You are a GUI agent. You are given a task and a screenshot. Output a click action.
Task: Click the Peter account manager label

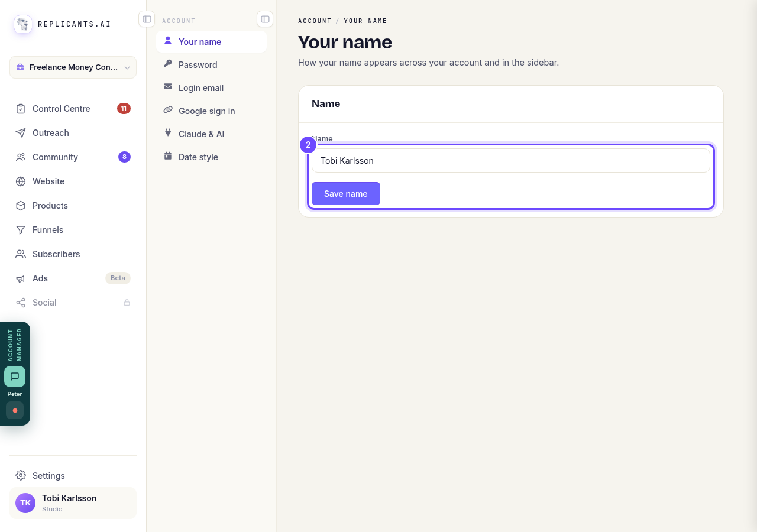[x=15, y=394]
